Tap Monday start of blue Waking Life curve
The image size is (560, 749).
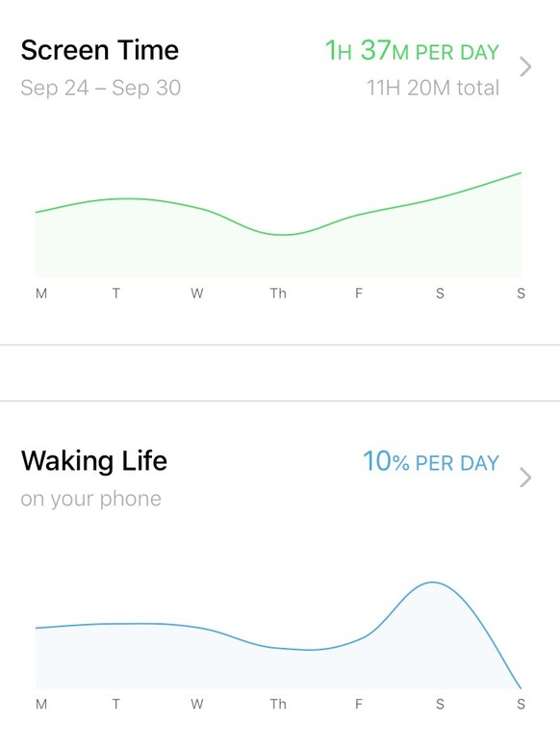pyautogui.click(x=37, y=628)
